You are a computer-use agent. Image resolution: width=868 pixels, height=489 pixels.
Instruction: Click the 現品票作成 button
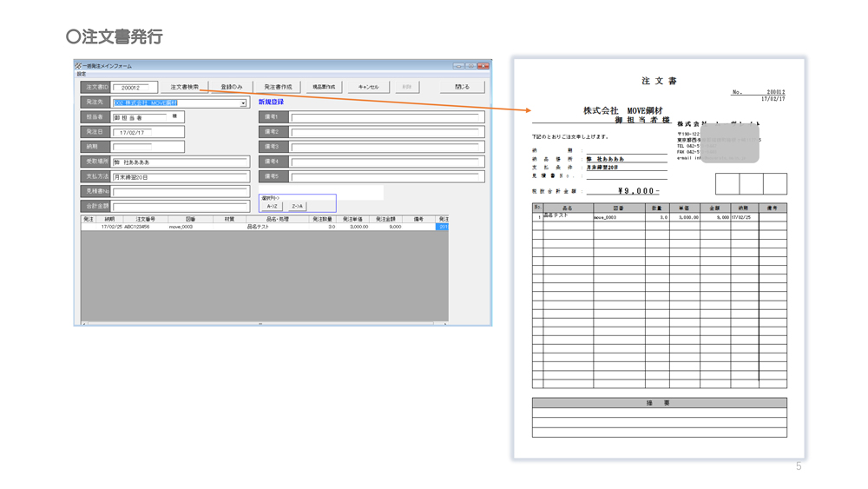[x=324, y=87]
